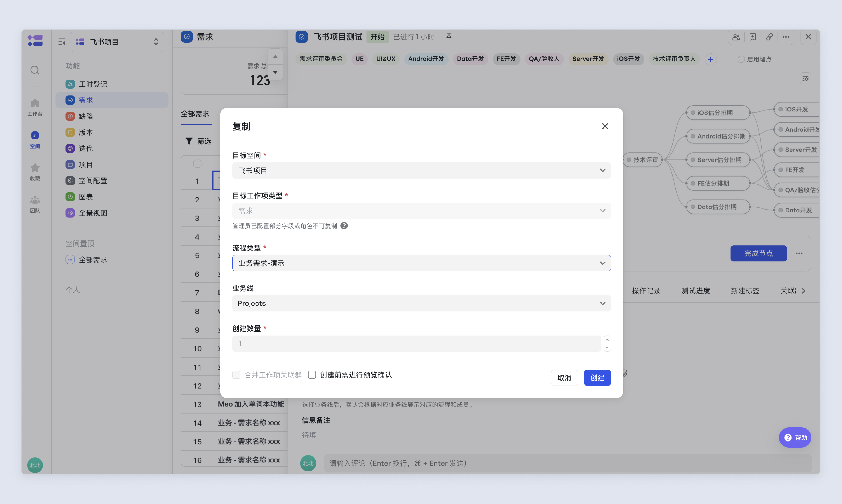The height and width of the screenshot is (504, 842).
Task: Click the Android开发 role tag
Action: [426, 59]
